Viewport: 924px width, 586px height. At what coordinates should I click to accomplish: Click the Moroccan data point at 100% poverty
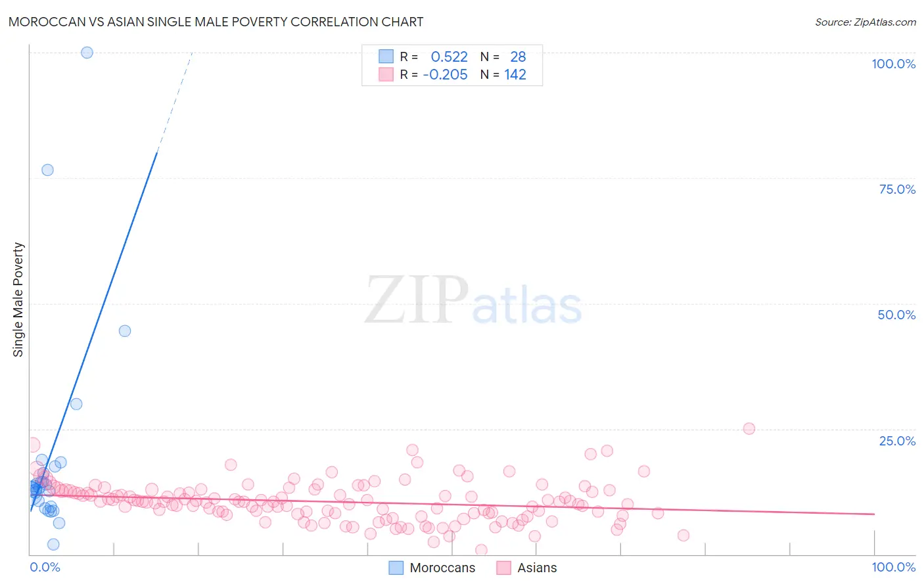(x=87, y=53)
